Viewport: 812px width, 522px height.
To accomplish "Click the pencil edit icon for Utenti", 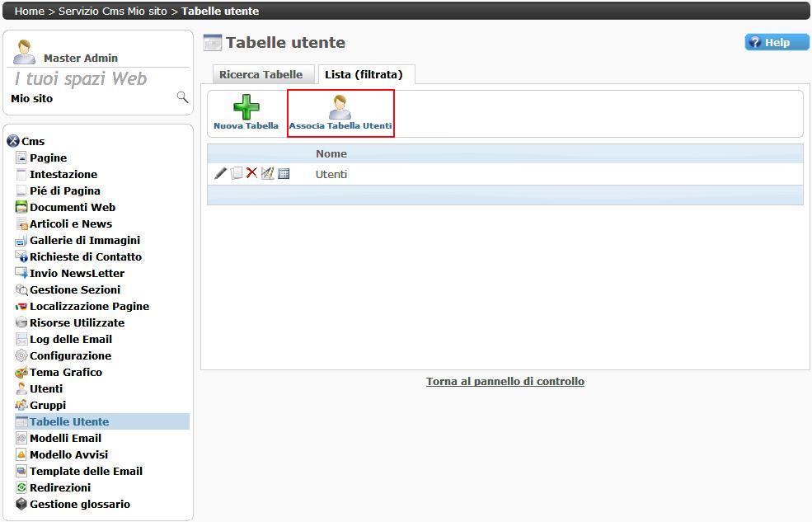I will 220,174.
